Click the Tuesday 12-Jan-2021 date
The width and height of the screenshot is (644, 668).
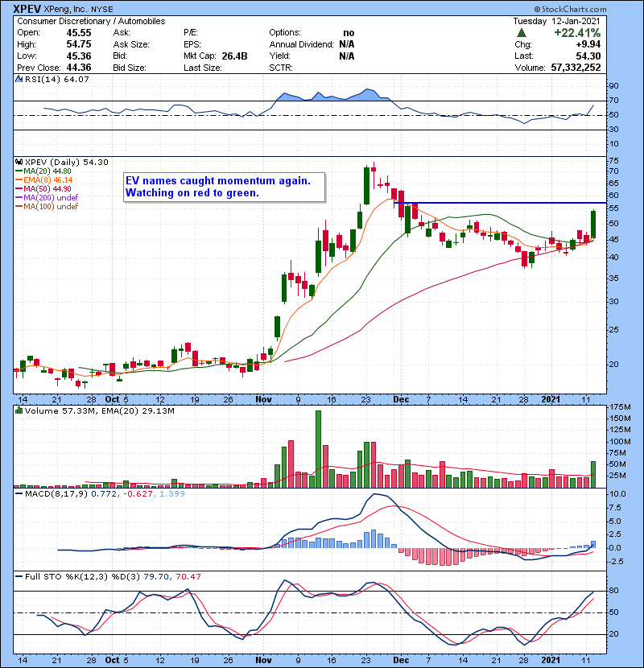[556, 21]
